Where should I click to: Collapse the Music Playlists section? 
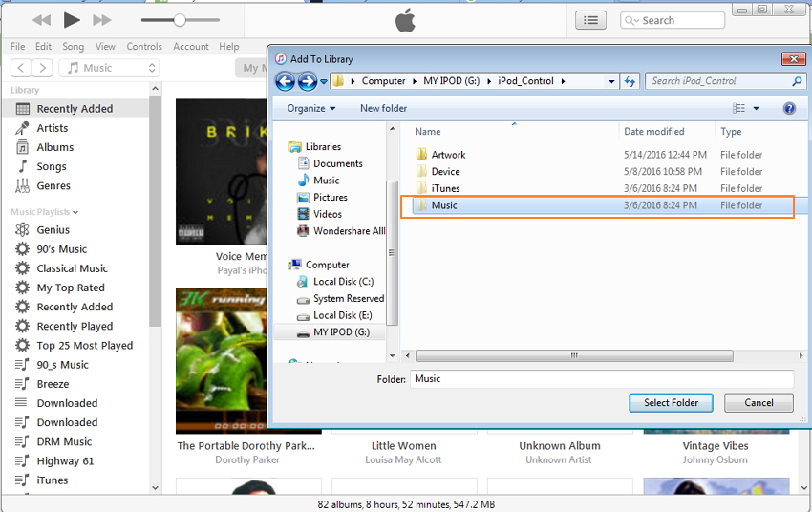coord(75,212)
